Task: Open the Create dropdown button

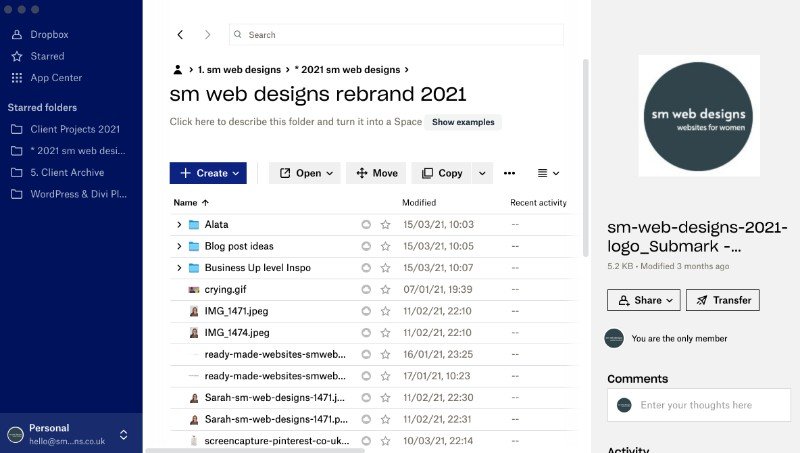Action: coord(208,173)
